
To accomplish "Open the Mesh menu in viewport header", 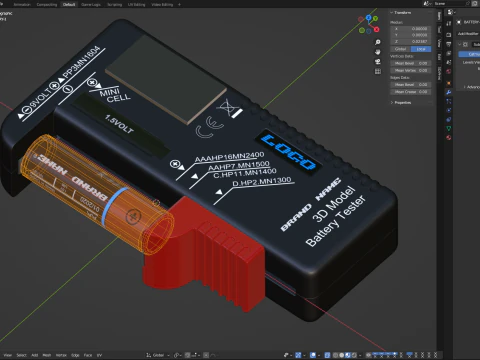I will click(x=47, y=355).
